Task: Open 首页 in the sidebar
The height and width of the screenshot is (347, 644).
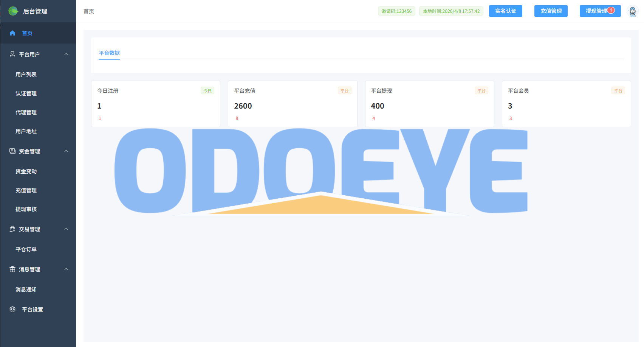Action: (x=38, y=33)
